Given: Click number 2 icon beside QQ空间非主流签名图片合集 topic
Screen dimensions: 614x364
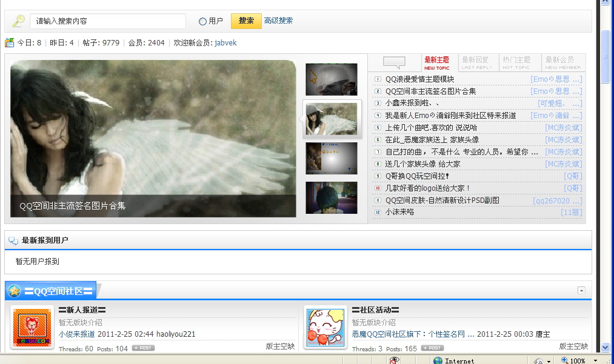Looking at the screenshot, I should [378, 91].
